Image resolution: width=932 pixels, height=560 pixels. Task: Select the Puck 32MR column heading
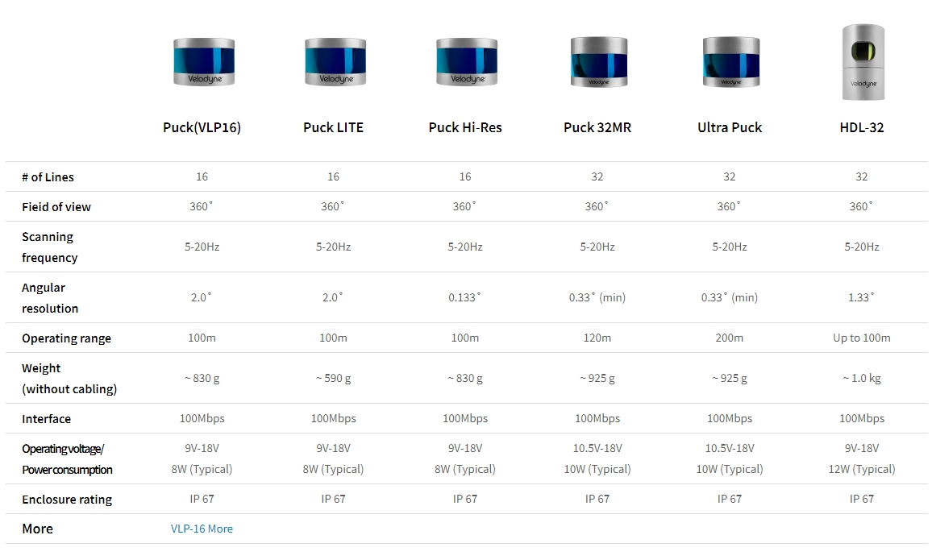click(x=597, y=127)
